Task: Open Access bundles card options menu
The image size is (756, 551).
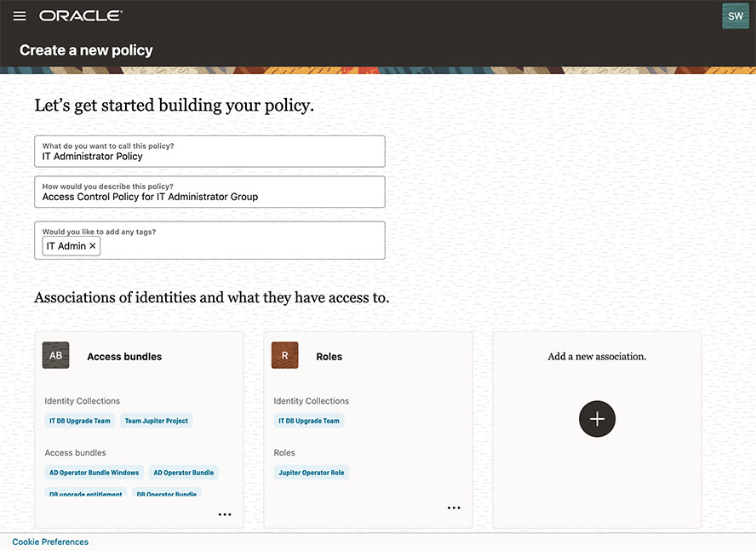Action: (x=225, y=514)
